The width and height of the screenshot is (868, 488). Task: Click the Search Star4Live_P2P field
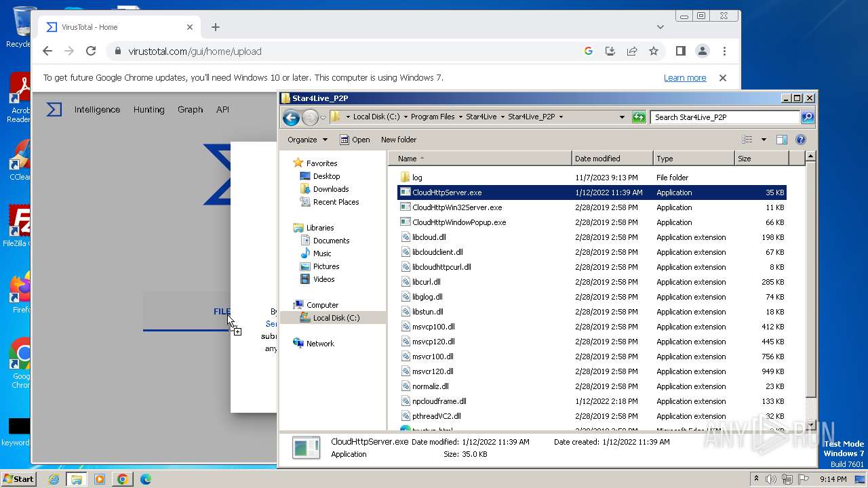click(725, 117)
